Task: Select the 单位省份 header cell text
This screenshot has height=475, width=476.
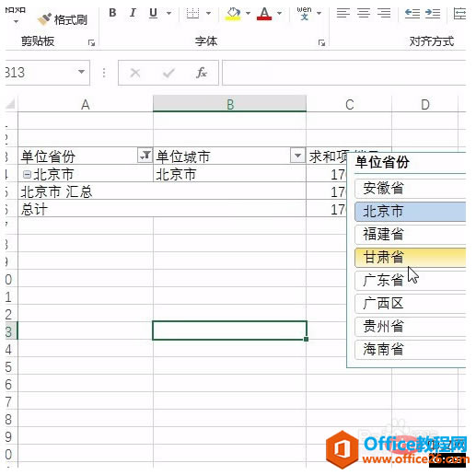Action: pos(48,156)
